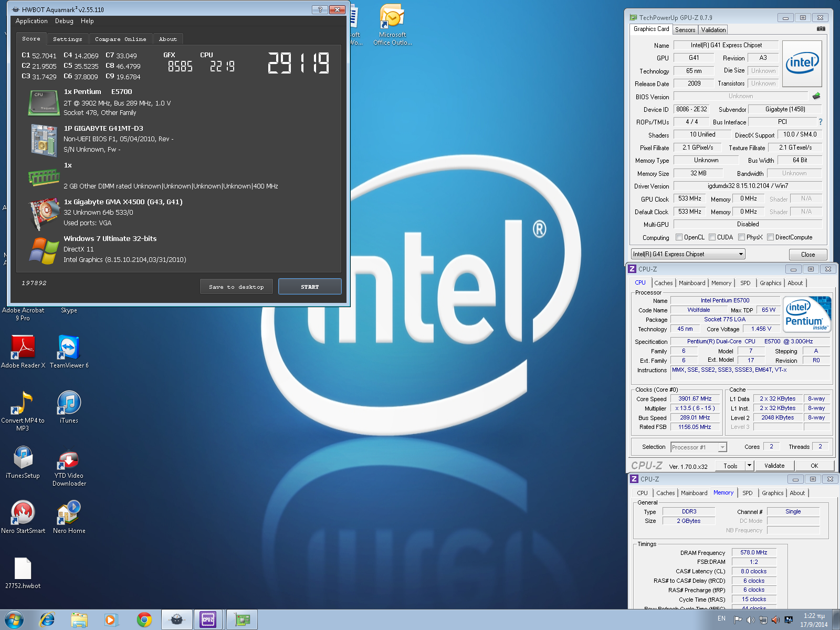Click the Windows Start orb
The height and width of the screenshot is (630, 840).
(x=14, y=619)
